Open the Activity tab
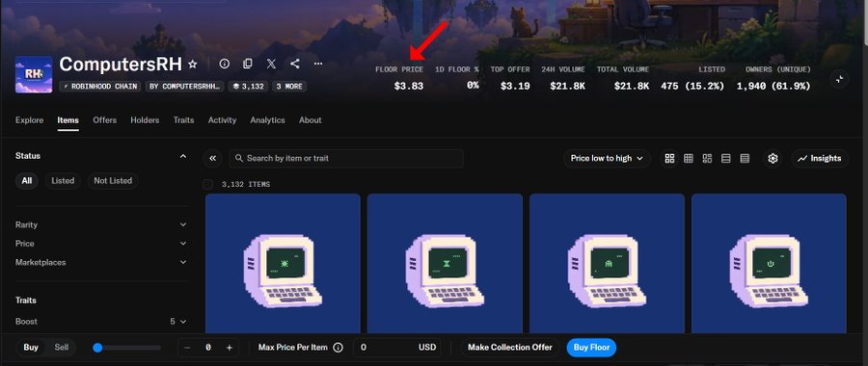Viewport: 868px width, 366px height. pyautogui.click(x=222, y=120)
